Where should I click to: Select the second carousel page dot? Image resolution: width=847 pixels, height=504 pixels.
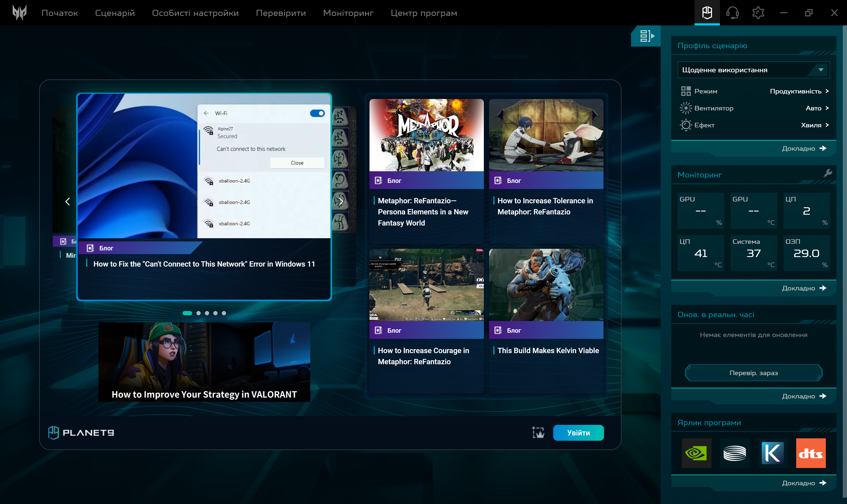point(198,313)
